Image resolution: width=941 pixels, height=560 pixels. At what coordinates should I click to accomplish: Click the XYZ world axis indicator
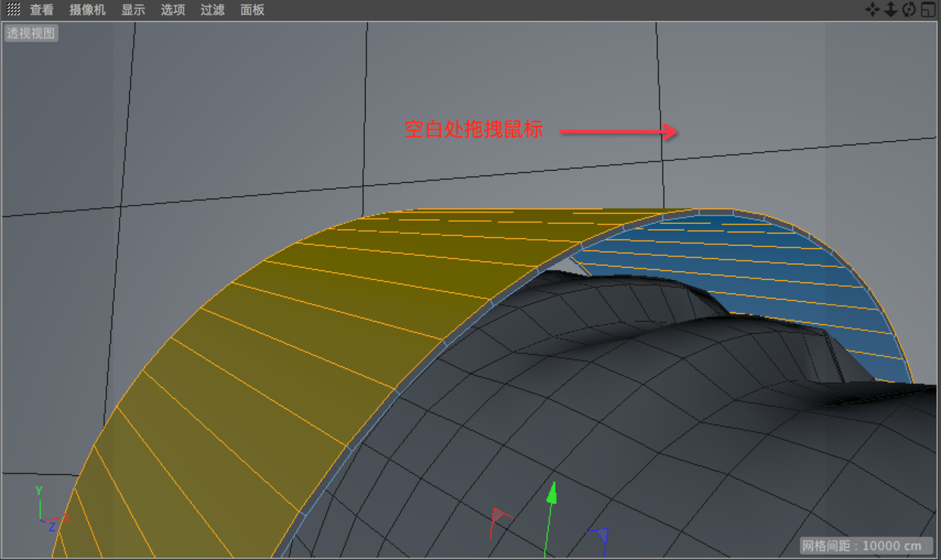(x=52, y=509)
